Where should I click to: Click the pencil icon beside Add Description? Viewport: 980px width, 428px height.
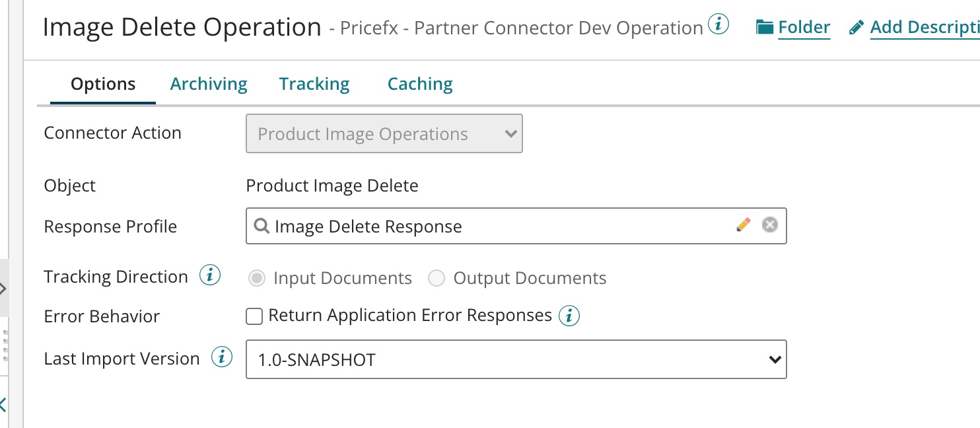(x=856, y=28)
